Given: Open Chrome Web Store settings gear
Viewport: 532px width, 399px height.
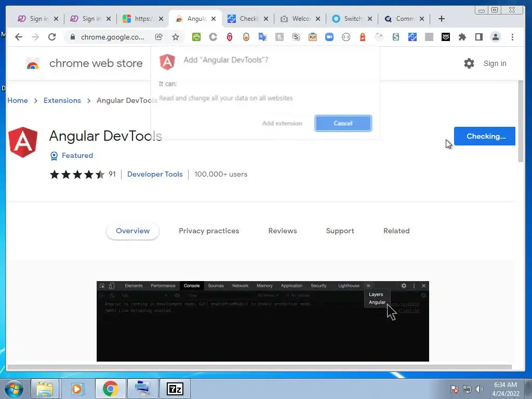Looking at the screenshot, I should [x=469, y=63].
